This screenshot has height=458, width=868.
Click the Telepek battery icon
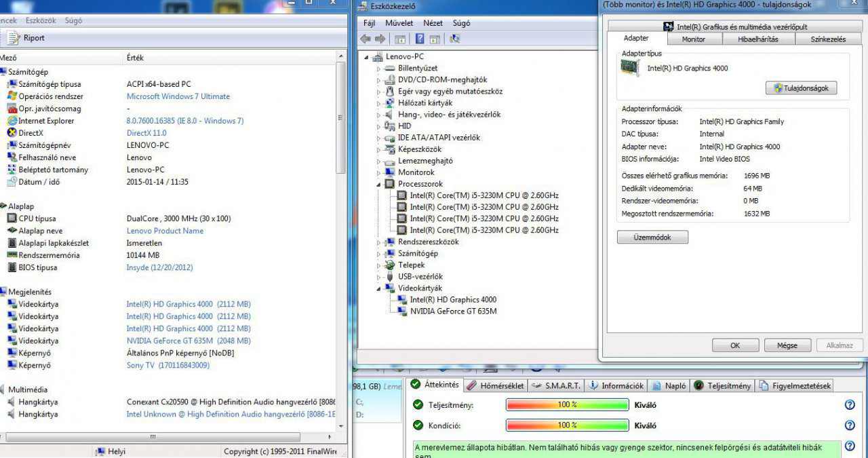tap(390, 265)
